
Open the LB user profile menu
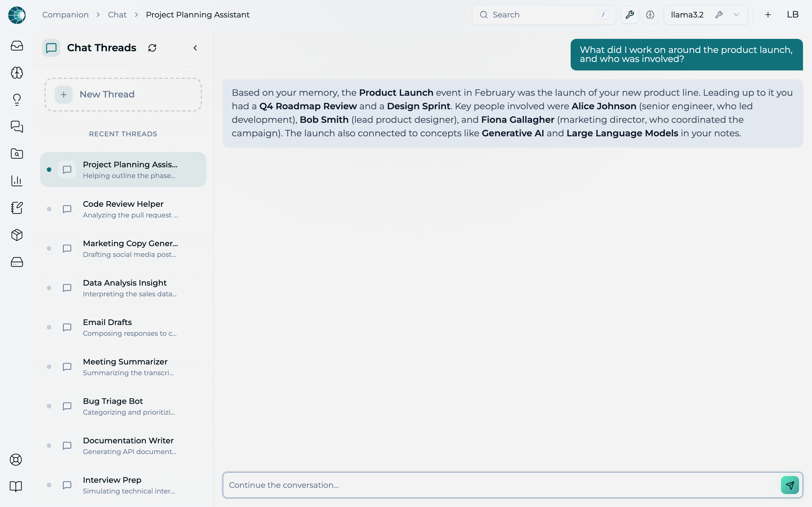point(793,15)
